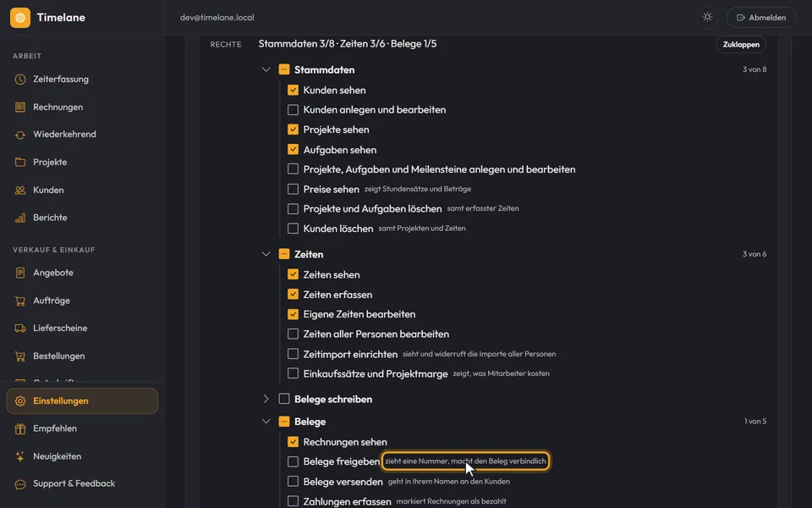Click the Angebote document icon

20,273
